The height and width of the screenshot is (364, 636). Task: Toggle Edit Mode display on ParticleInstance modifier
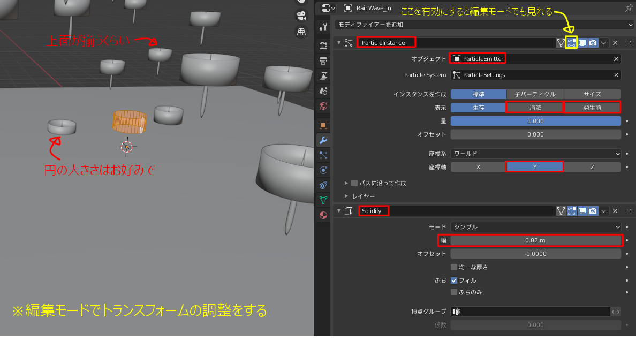coord(571,42)
